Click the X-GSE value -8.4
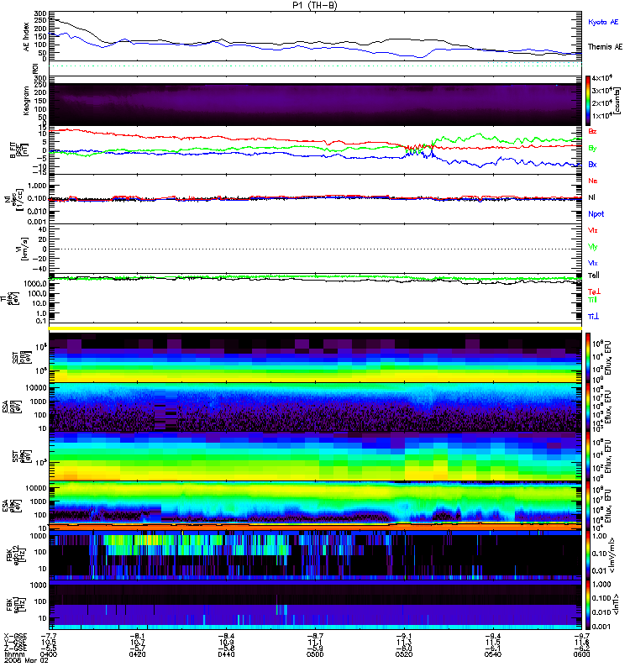Screen dimensions: 630x672 pyautogui.click(x=226, y=636)
